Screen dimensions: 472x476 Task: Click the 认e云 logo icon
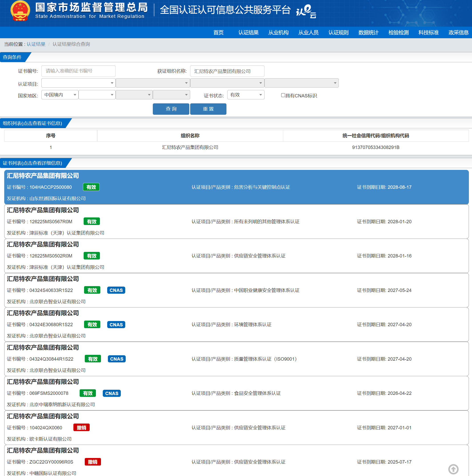coord(306,11)
